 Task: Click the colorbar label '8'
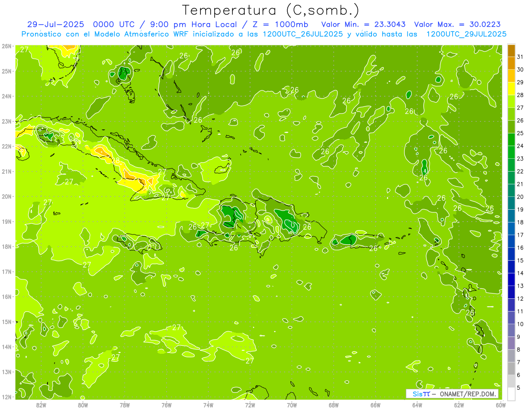pos(519,349)
